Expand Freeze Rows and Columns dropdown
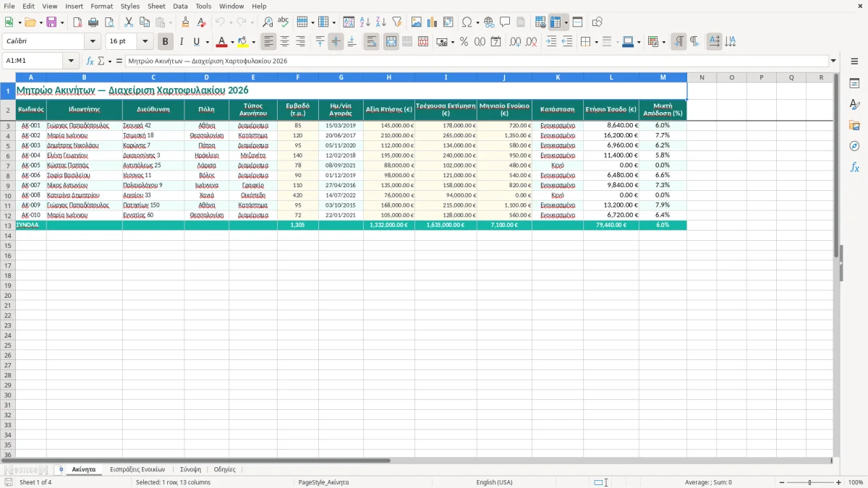Screen dimensions: 868x488 (566, 22)
